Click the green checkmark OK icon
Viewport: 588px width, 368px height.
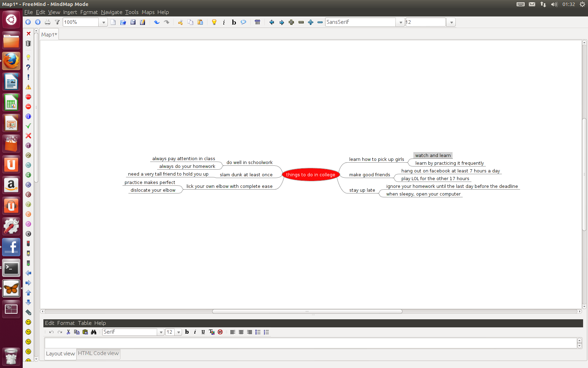coord(28,126)
